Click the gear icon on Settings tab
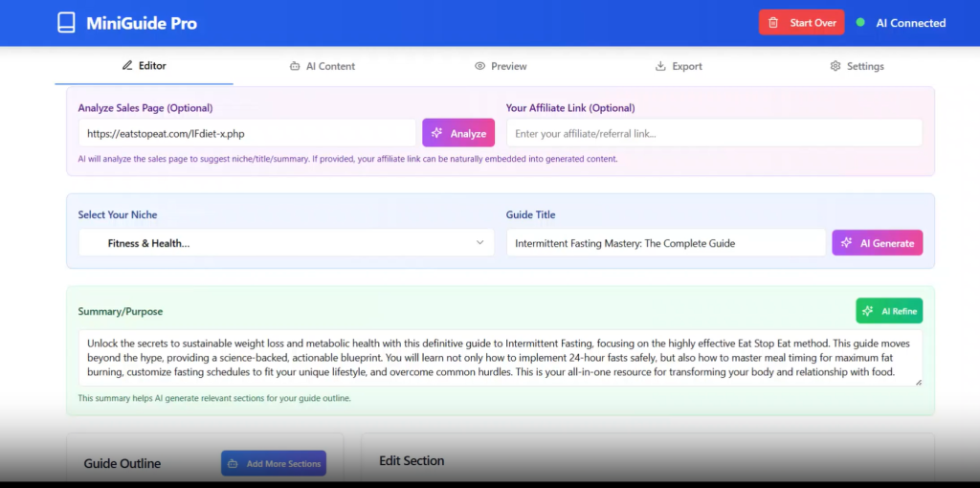Viewport: 980px width, 488px height. click(x=835, y=66)
